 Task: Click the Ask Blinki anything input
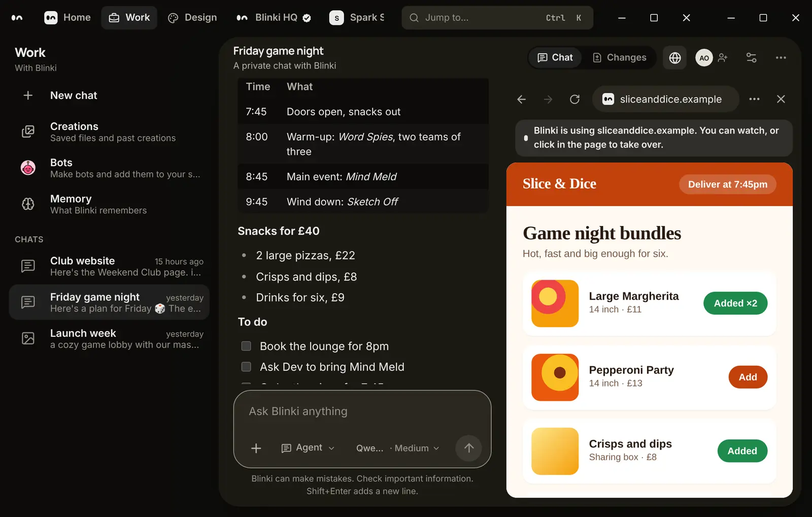pyautogui.click(x=362, y=412)
